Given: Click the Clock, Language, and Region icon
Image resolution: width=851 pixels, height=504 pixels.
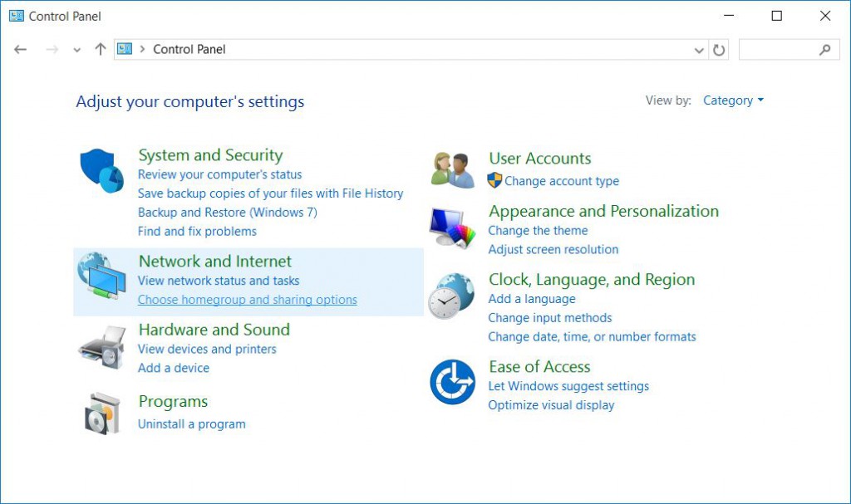Looking at the screenshot, I should click(x=450, y=296).
